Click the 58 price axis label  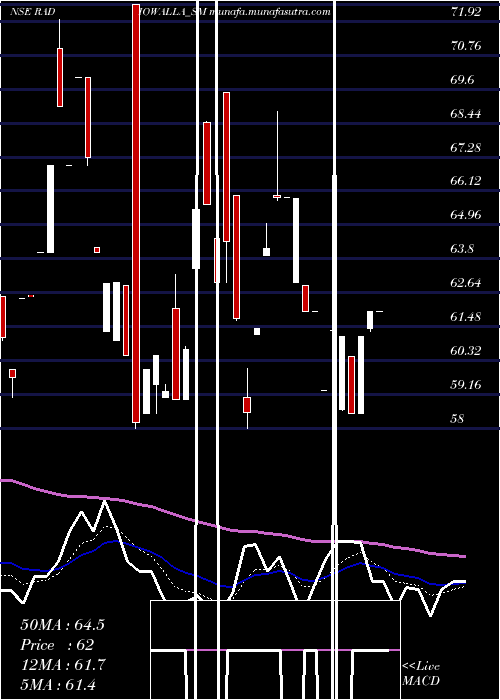pyautogui.click(x=458, y=418)
